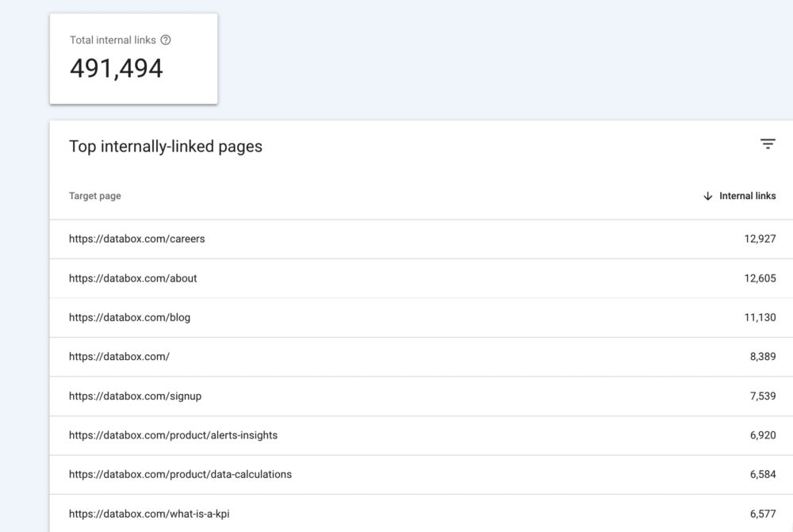Screen dimensions: 793x532
Task: Click the Target page column header
Action: tap(95, 196)
